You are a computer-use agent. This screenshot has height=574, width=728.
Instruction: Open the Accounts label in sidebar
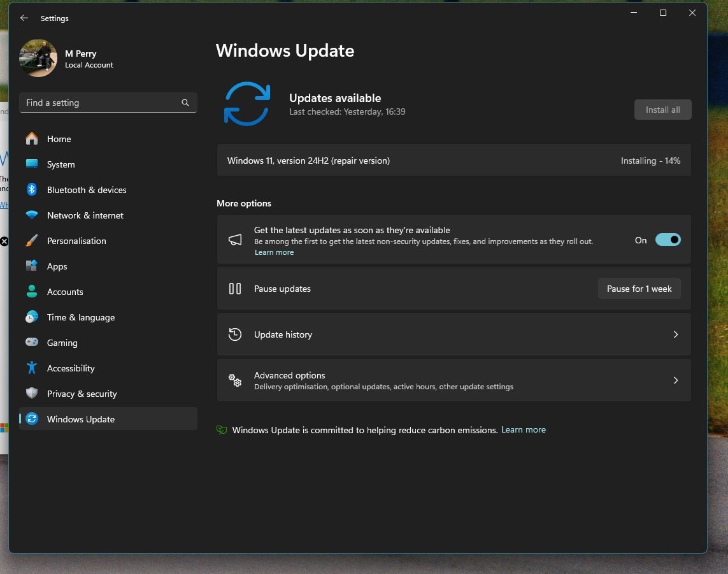tap(65, 292)
